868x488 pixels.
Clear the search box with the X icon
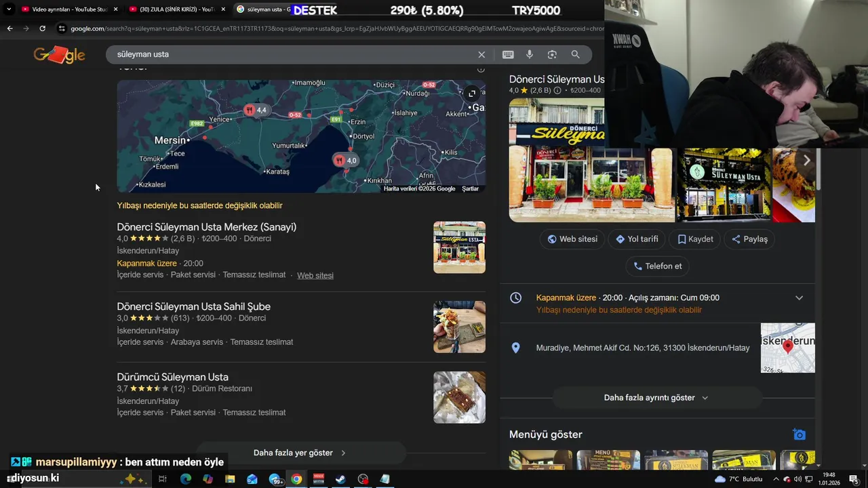pos(481,54)
